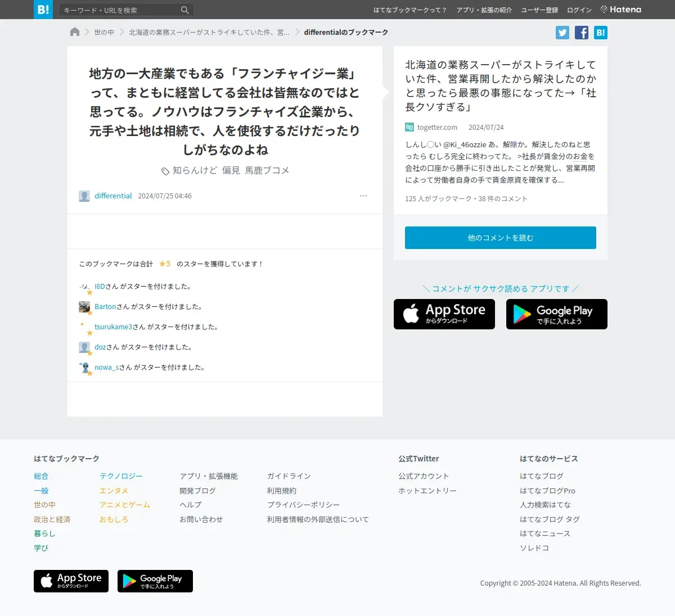
Task: Open 政治と経済 category in footer
Action: pos(52,519)
